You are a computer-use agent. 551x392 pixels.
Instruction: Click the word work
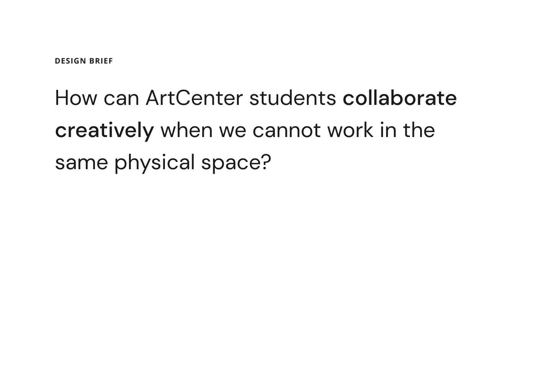[350, 130]
